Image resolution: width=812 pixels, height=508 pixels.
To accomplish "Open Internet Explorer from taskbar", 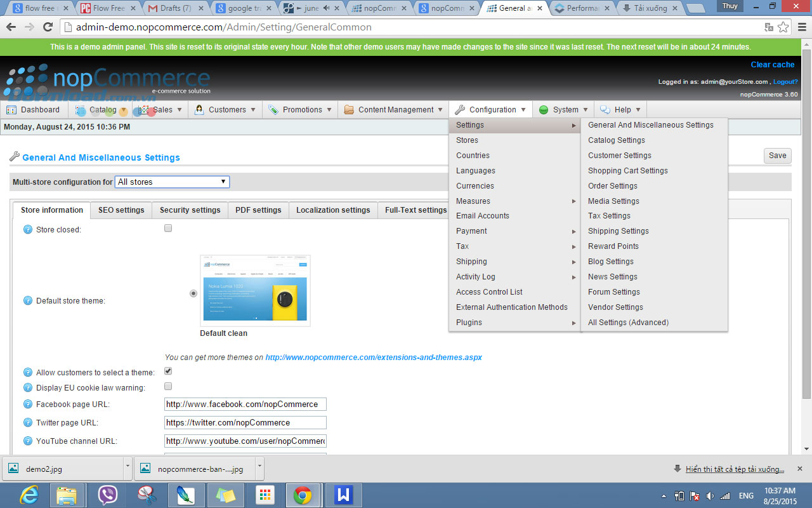I will pyautogui.click(x=29, y=495).
